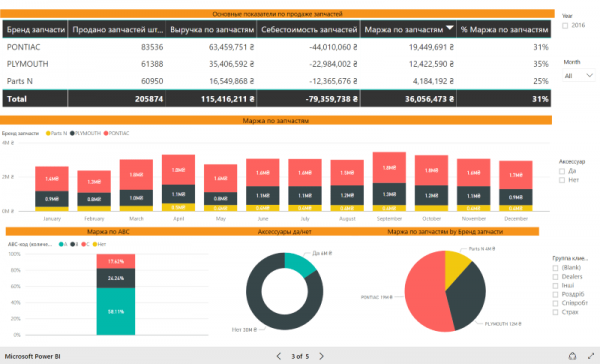Image resolution: width=600 pixels, height=364 pixels.
Task: Click the red PONTIAC legend marker
Action: 106,133
